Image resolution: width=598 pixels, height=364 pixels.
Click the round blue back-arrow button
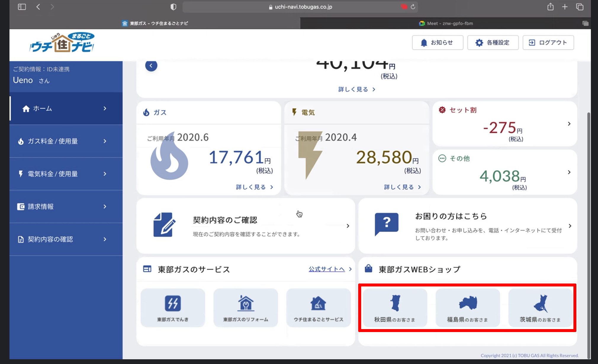151,66
